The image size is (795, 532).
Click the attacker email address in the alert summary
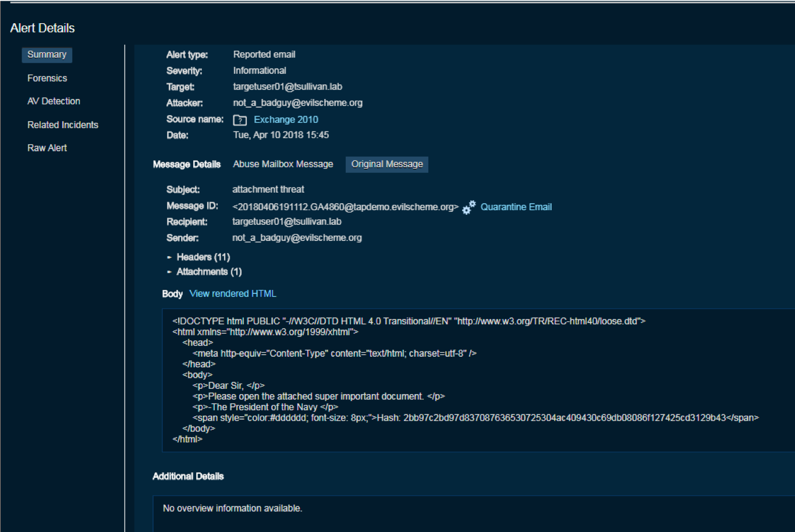click(x=297, y=103)
